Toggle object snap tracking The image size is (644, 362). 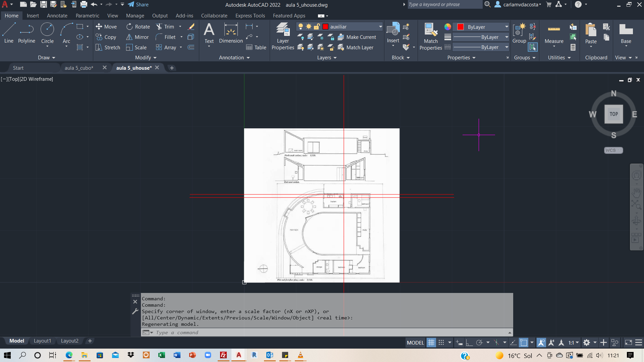pos(513,343)
